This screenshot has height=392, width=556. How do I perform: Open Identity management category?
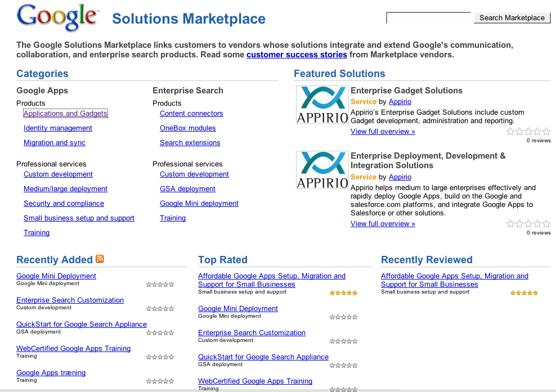(58, 128)
